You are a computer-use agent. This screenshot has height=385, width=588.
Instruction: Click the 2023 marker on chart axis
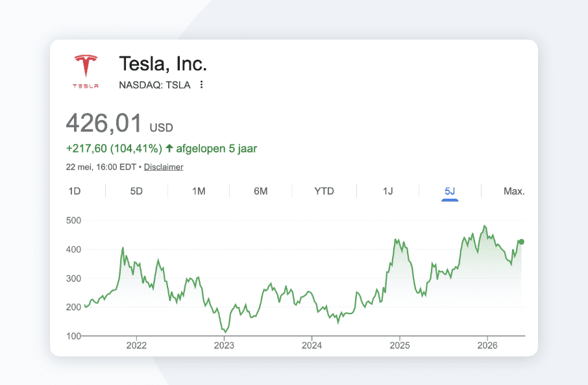coord(224,345)
